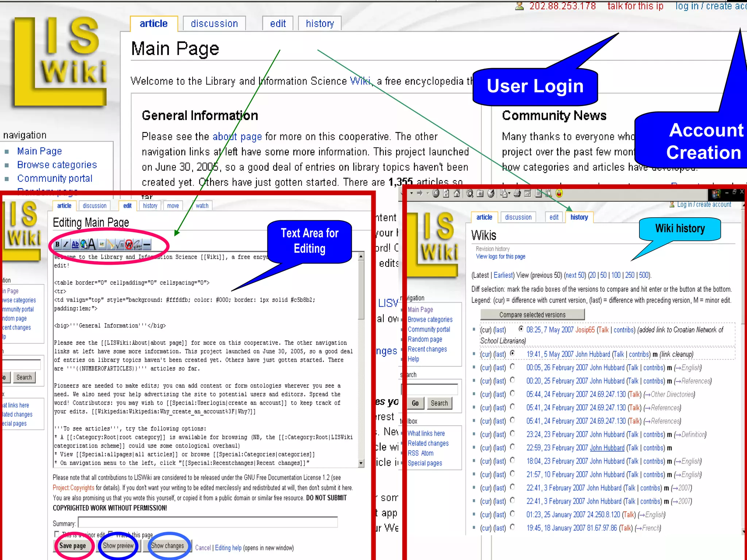Select radio button for 00:05, 26 February 2007 revision

(x=512, y=366)
